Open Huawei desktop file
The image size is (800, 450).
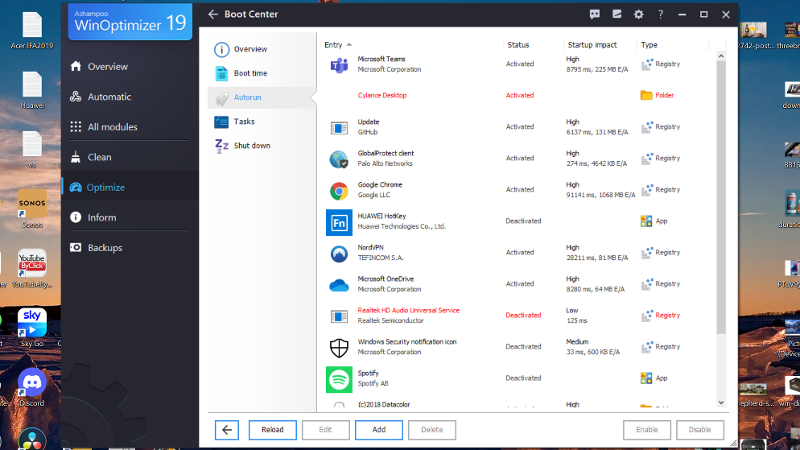(x=32, y=90)
